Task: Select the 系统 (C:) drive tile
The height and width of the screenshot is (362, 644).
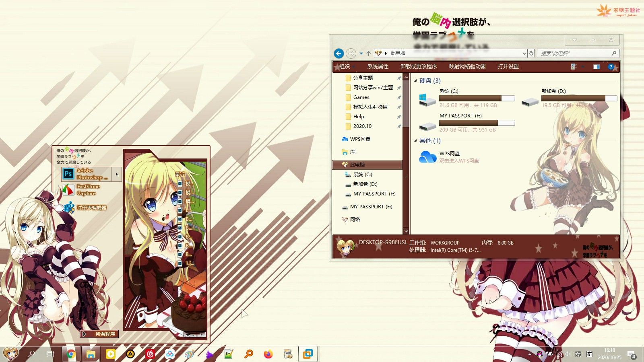Action: [x=466, y=99]
